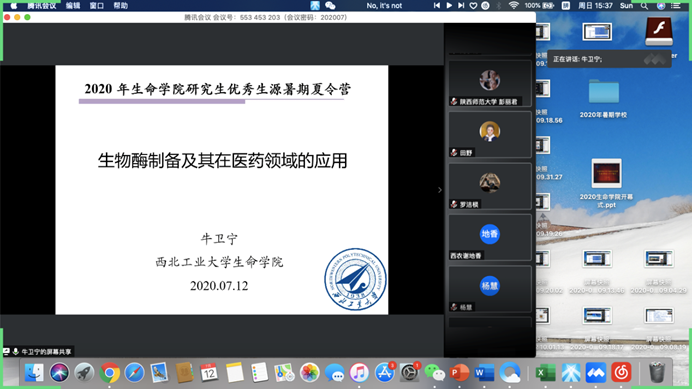Open PowerPoint in the dock

click(x=459, y=373)
